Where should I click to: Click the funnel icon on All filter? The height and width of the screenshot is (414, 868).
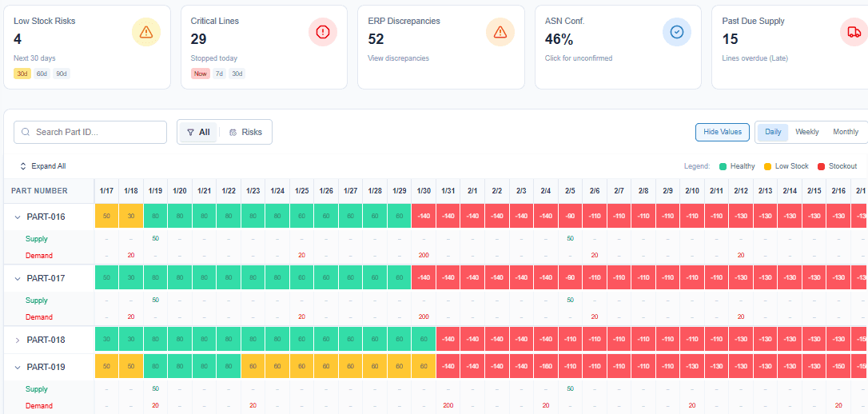coord(190,133)
